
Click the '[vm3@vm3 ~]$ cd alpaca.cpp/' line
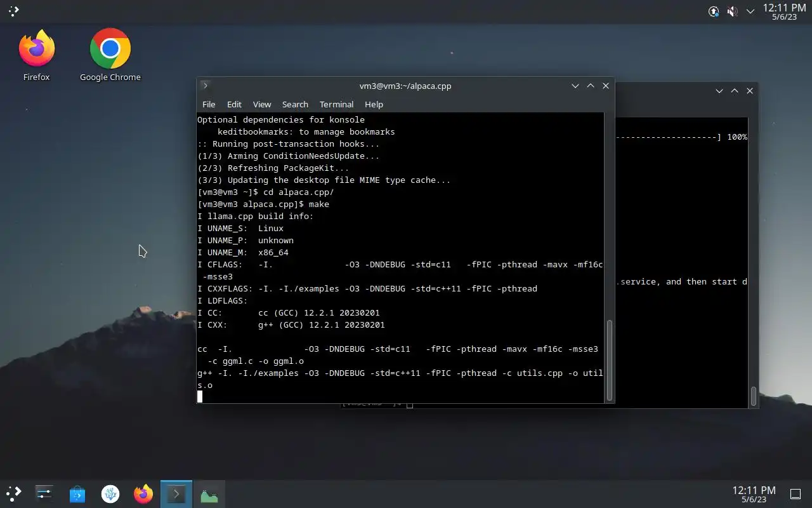(x=266, y=192)
